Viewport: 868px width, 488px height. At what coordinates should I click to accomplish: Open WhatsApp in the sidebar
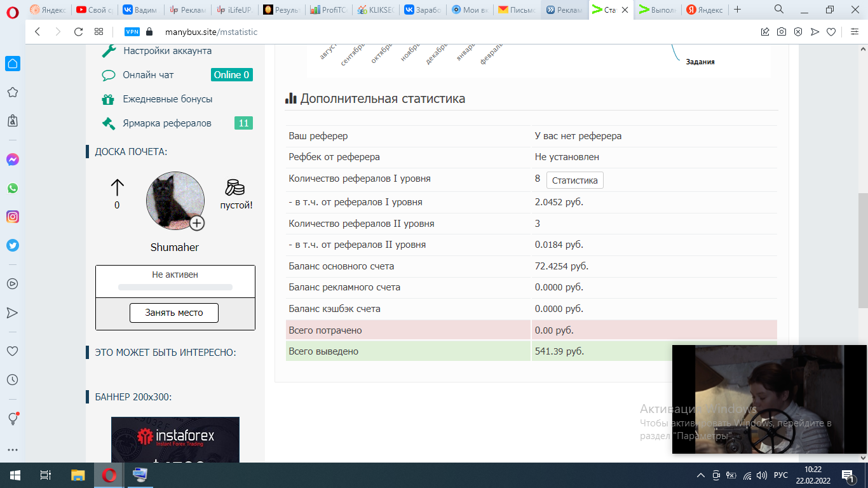(x=12, y=189)
